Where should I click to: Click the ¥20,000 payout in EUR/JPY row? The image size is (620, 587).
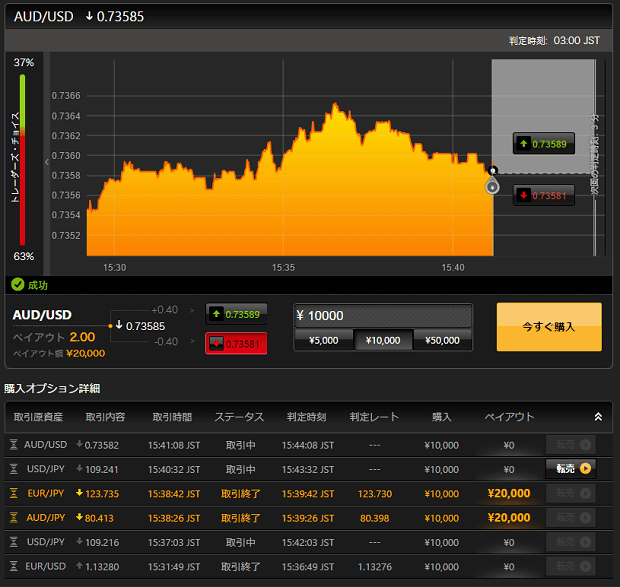click(509, 493)
